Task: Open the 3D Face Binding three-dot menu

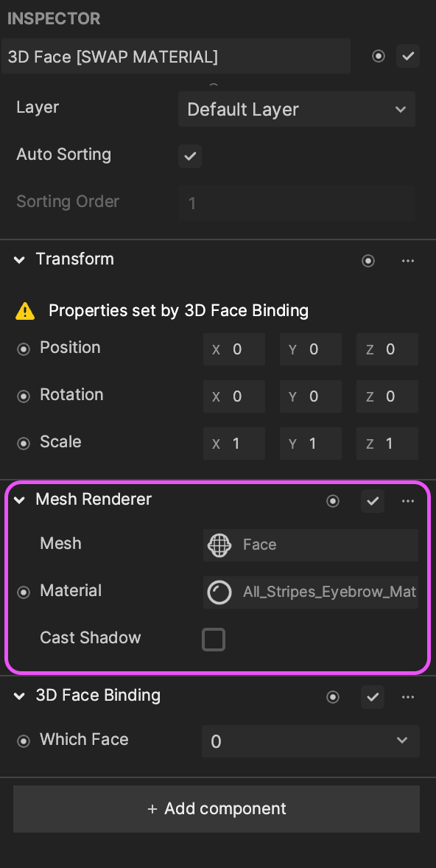Action: (x=408, y=697)
